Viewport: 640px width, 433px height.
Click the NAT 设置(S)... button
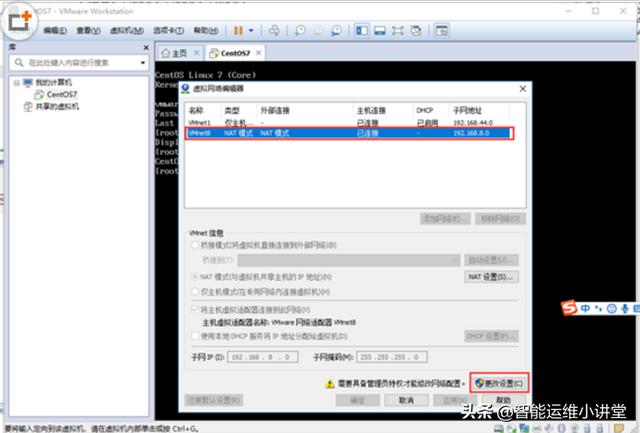point(491,277)
